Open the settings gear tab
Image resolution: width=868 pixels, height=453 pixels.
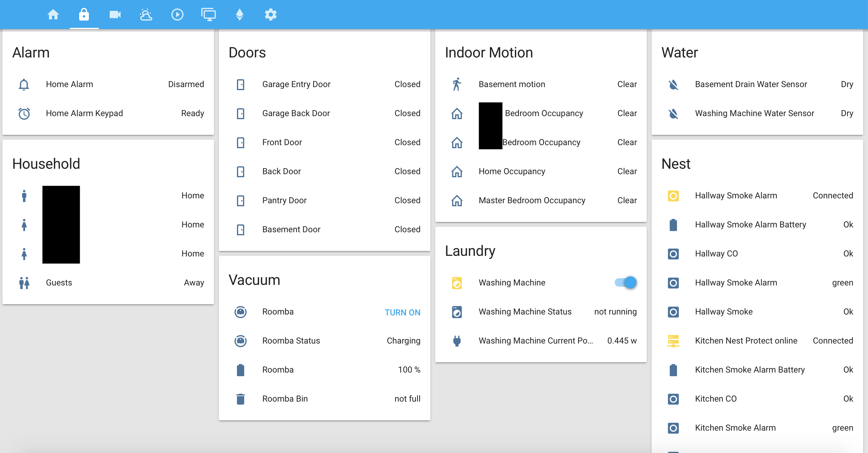270,15
